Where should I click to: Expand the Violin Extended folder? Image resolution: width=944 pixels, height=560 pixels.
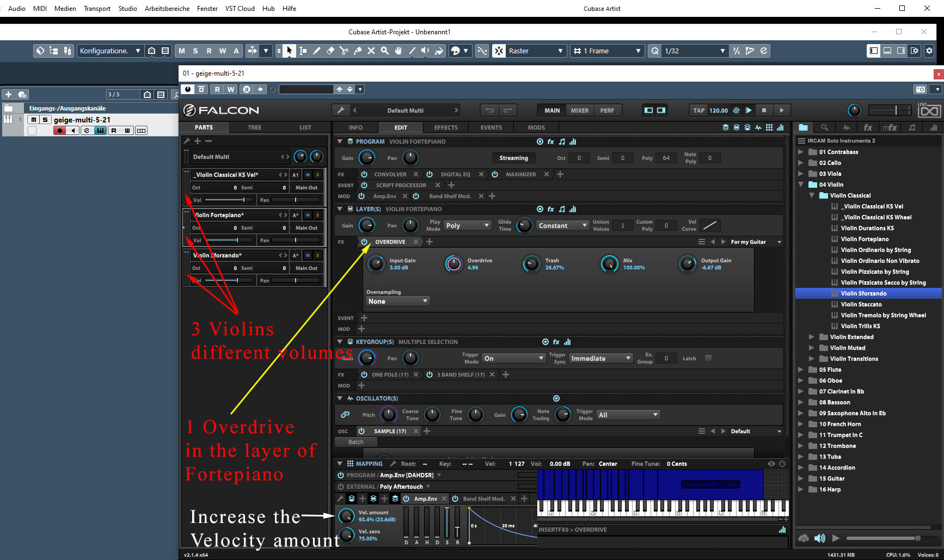pyautogui.click(x=812, y=337)
